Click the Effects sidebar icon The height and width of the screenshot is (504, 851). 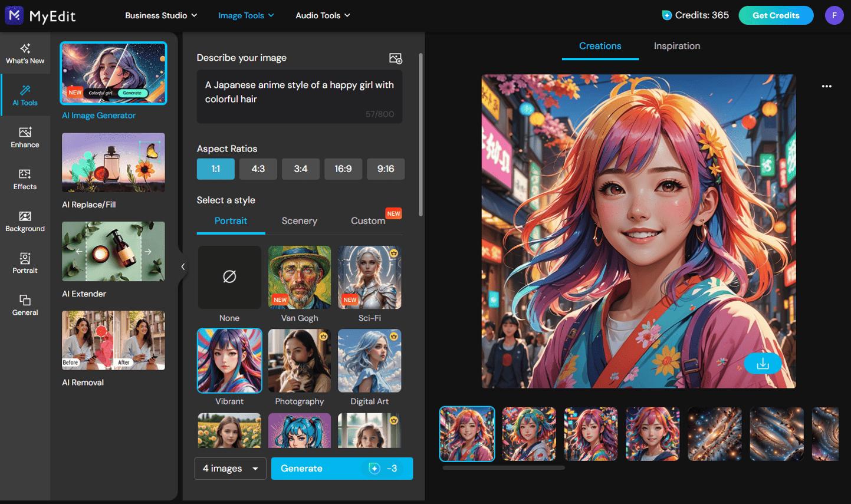click(25, 179)
